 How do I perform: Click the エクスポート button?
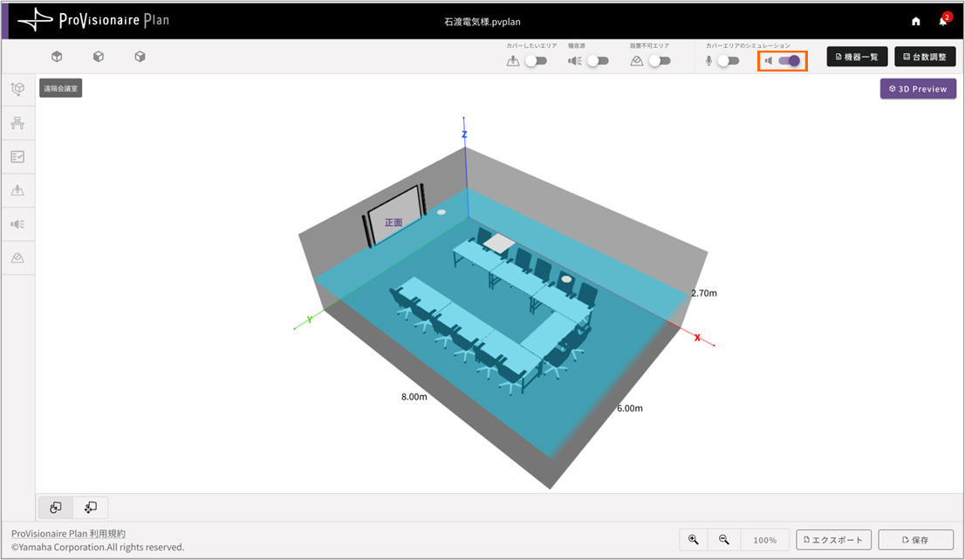[x=833, y=540]
